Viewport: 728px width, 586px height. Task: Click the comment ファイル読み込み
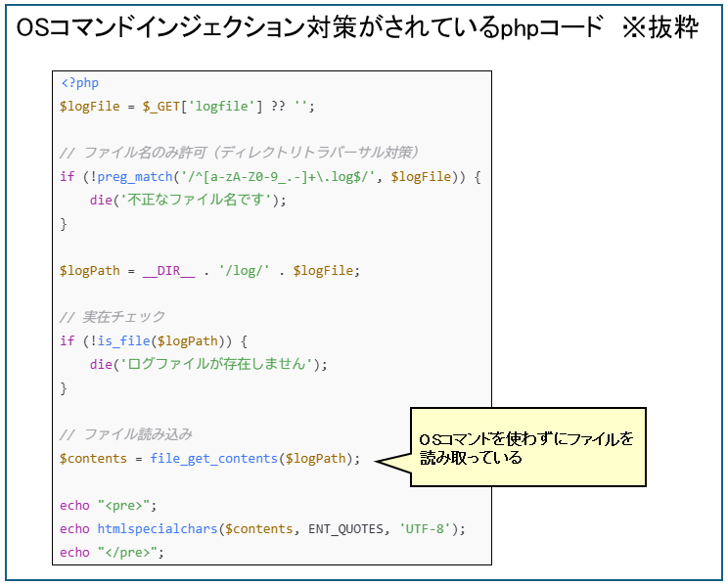126,434
